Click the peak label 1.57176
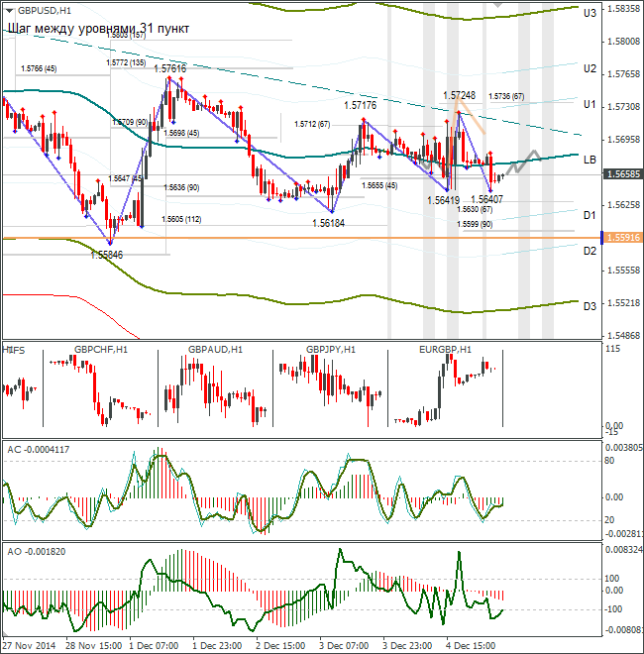644x654 pixels. (360, 105)
